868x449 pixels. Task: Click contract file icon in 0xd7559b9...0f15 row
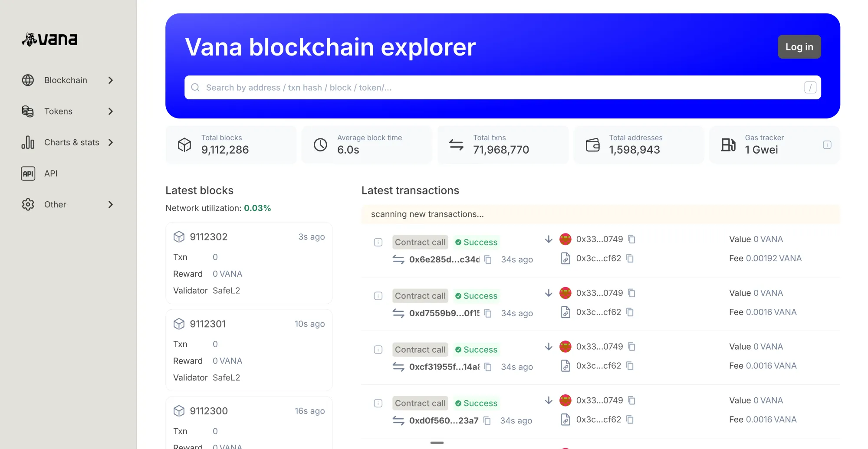tap(565, 312)
